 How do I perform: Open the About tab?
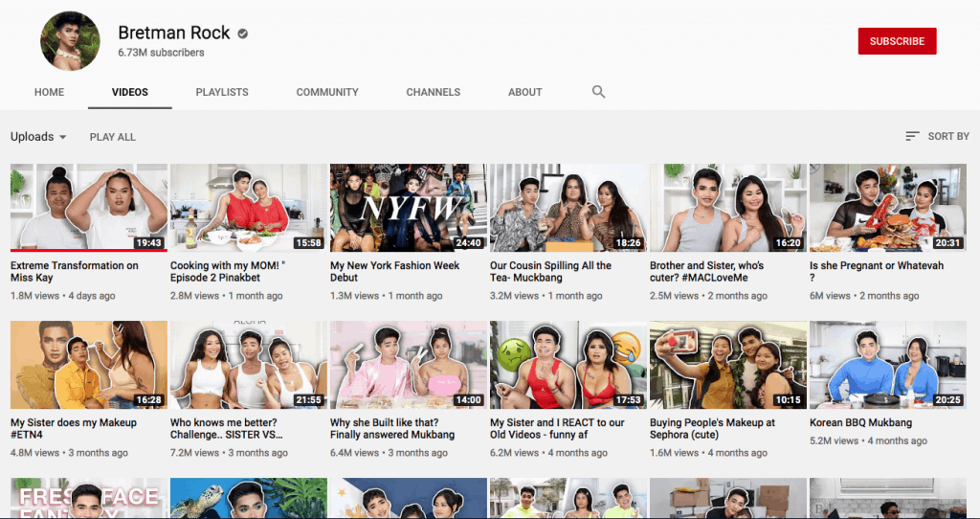[524, 92]
